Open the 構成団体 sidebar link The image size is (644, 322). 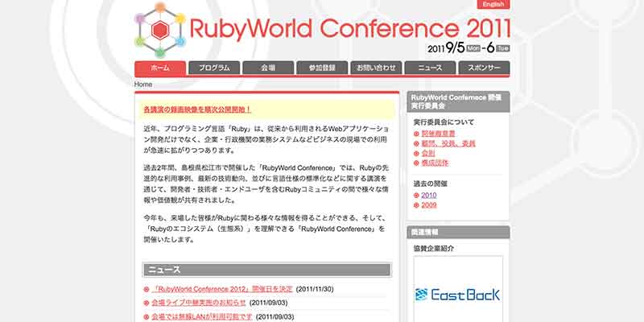click(x=435, y=163)
